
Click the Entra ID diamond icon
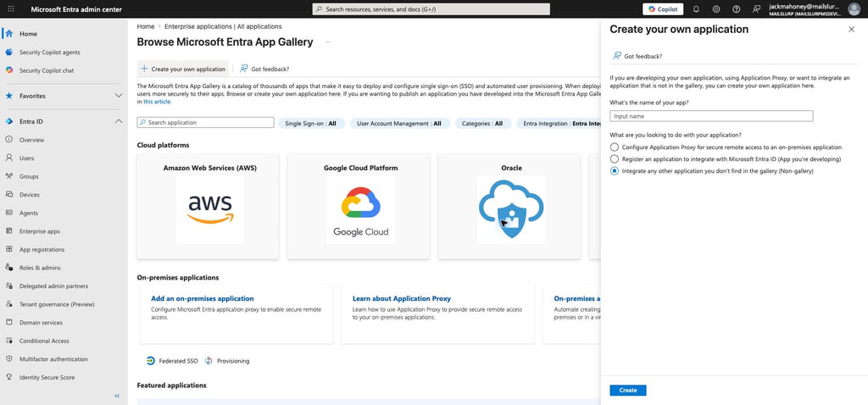click(x=8, y=121)
